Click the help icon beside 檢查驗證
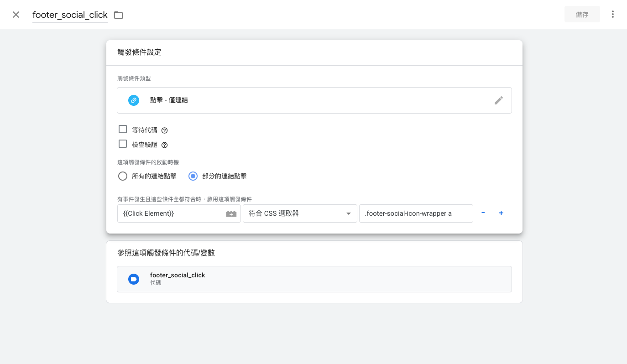627x364 pixels. [164, 145]
